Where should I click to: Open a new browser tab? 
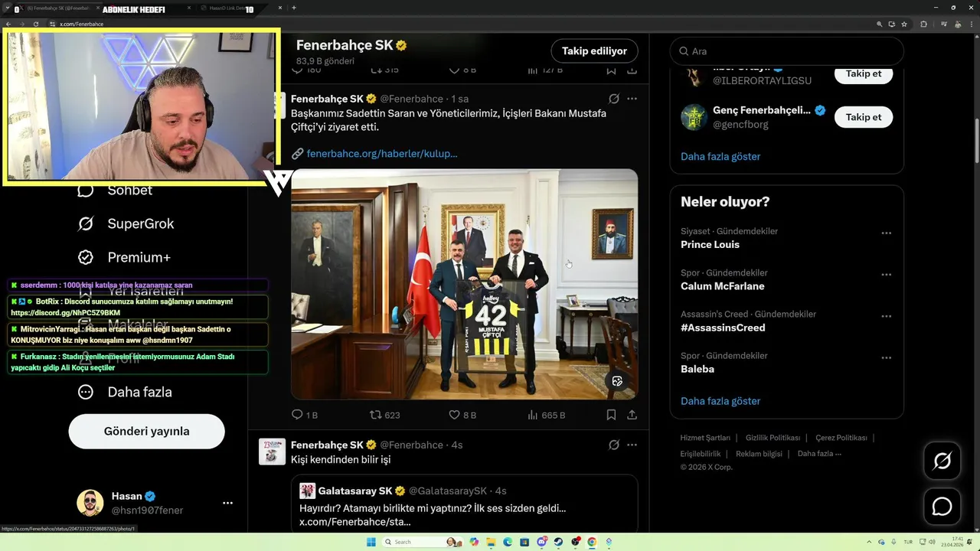[294, 8]
